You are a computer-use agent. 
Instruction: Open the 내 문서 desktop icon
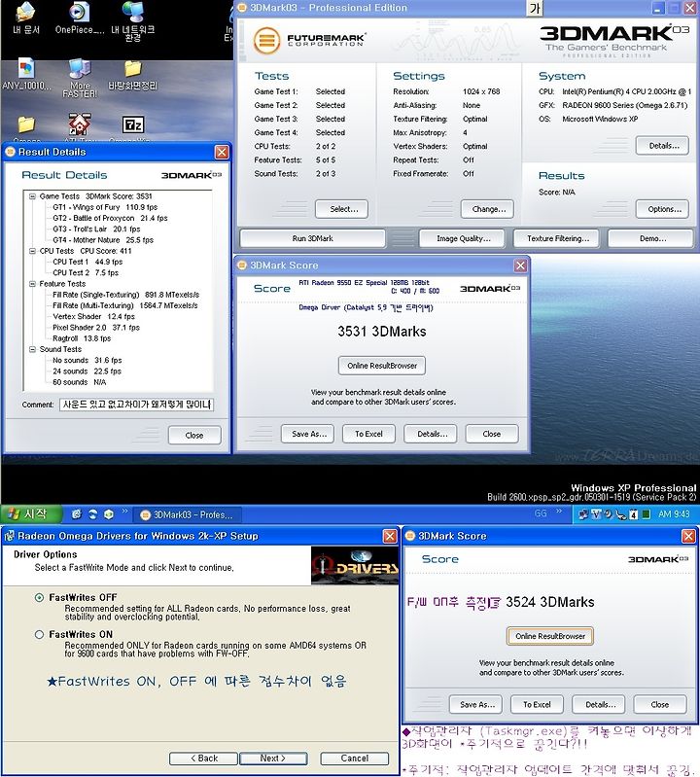(x=25, y=18)
